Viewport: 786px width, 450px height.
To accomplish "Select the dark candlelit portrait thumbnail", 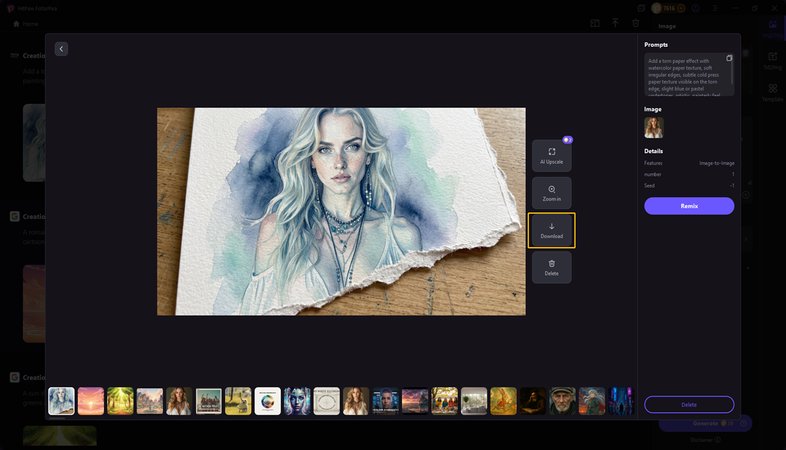I will tap(533, 401).
